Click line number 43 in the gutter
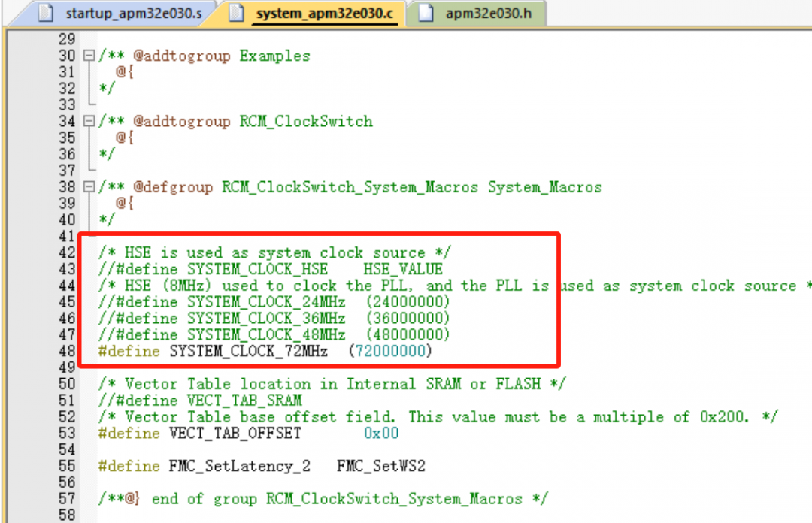Screen dimensions: 812x523 pyautogui.click(x=67, y=269)
